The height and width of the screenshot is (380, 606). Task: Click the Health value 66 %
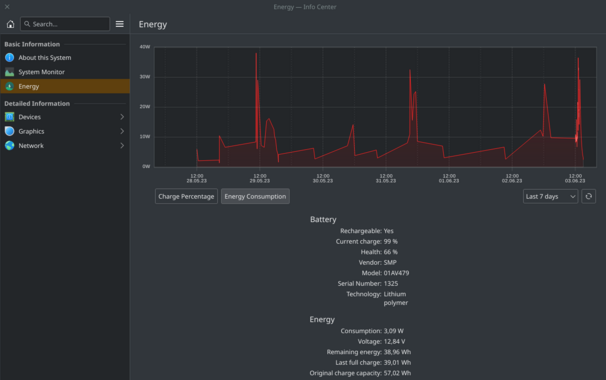(390, 252)
